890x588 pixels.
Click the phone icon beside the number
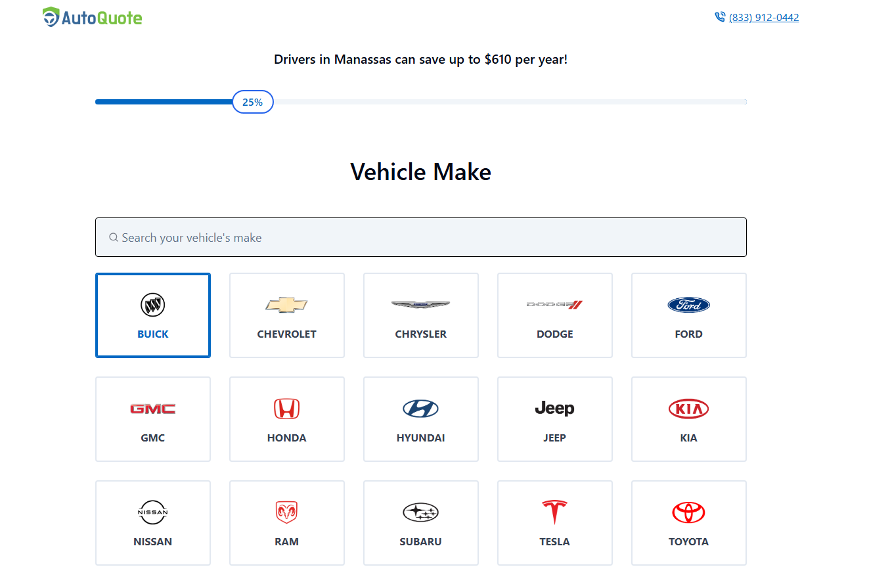(x=720, y=18)
